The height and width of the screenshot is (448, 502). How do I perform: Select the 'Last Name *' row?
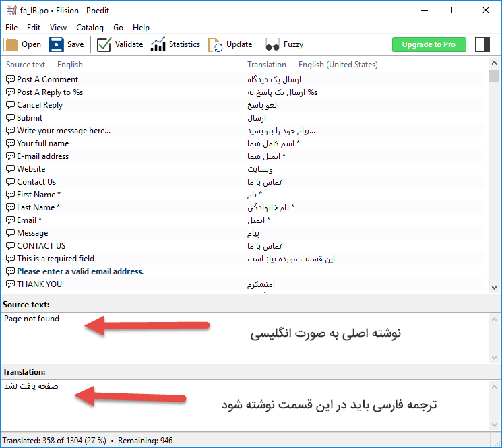243,207
